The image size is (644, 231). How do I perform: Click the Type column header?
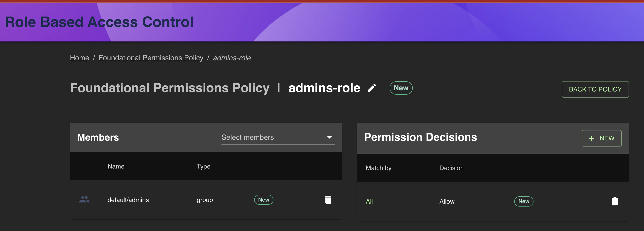203,166
